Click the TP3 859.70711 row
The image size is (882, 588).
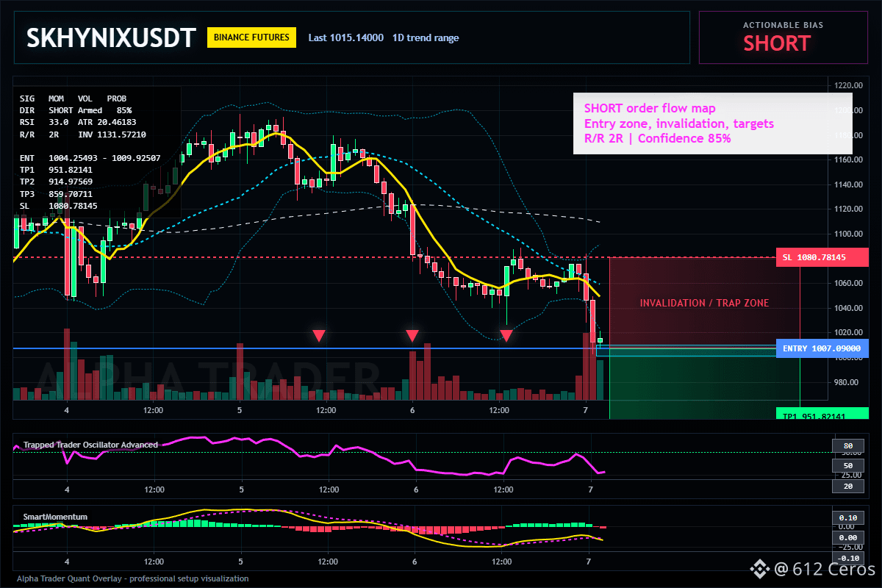point(57,194)
